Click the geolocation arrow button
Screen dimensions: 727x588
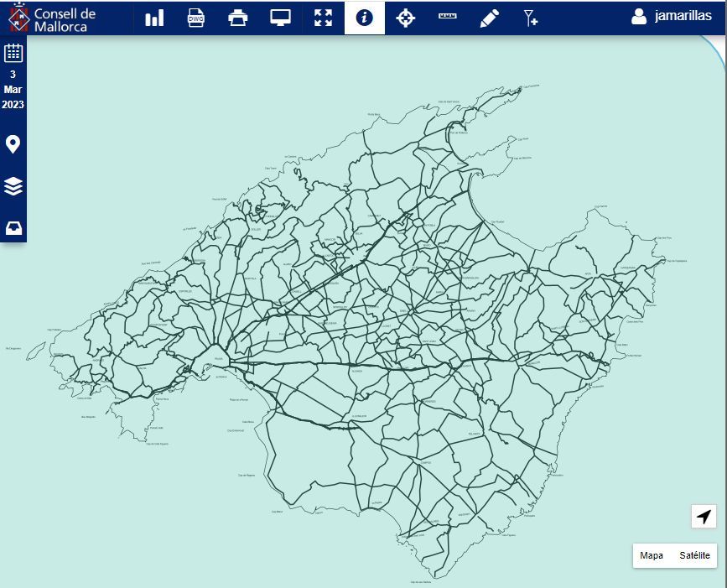pos(704,516)
